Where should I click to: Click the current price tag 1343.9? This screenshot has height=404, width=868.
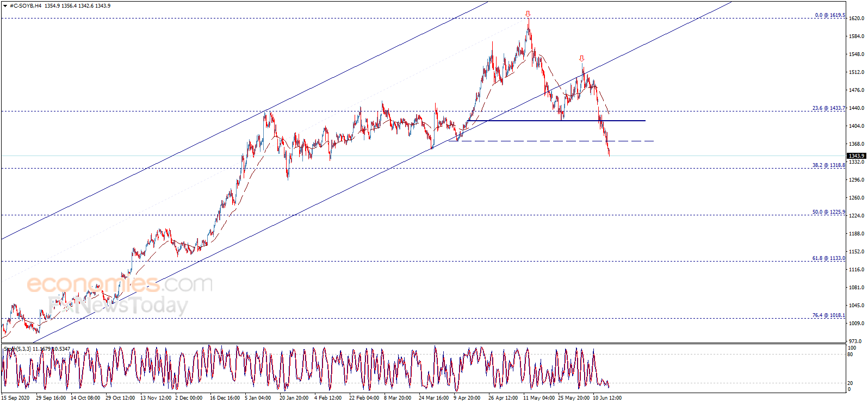[857, 156]
